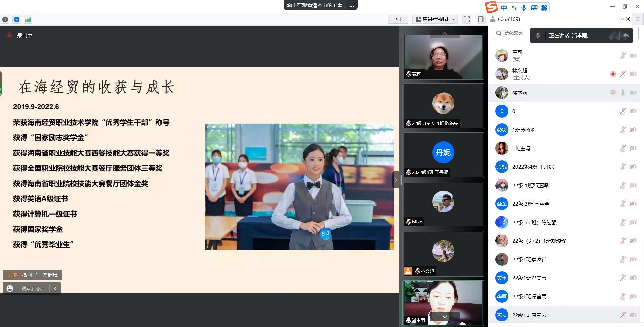644x327 pixels.
Task: Toggle camera for member 林文超
Action: point(633,74)
